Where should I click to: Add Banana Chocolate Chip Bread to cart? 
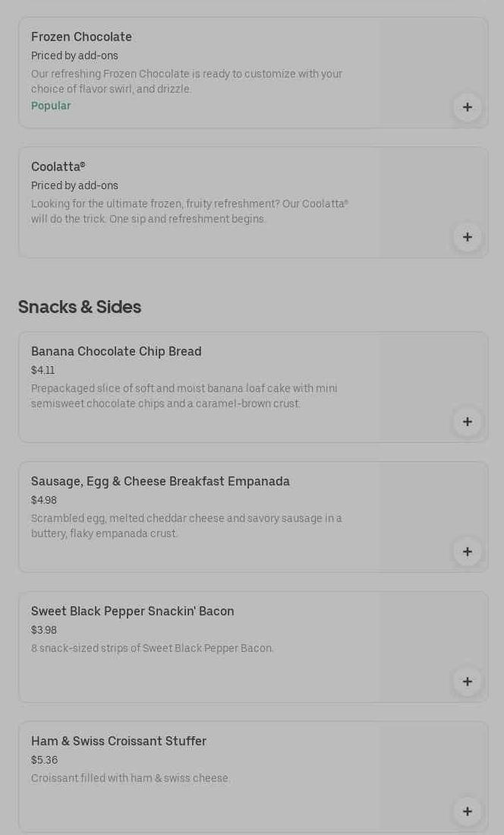tap(467, 422)
